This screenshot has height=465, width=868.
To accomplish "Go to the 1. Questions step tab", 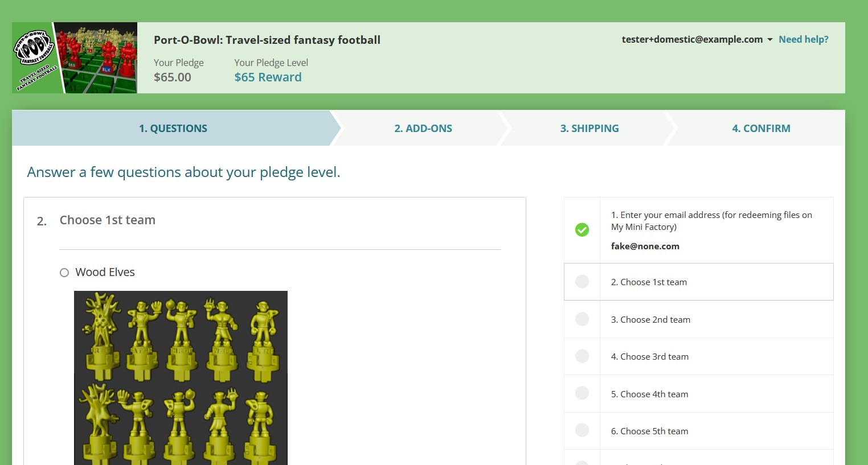I will tap(173, 129).
